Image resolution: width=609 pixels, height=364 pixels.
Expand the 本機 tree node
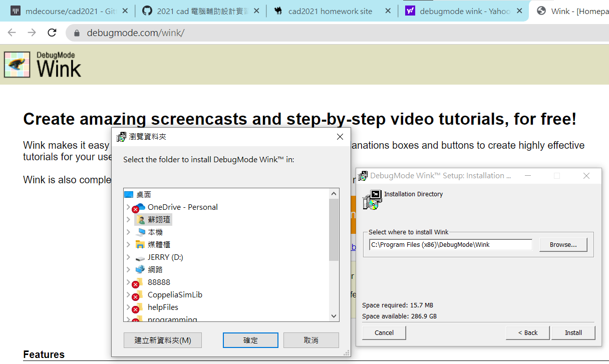[128, 232]
